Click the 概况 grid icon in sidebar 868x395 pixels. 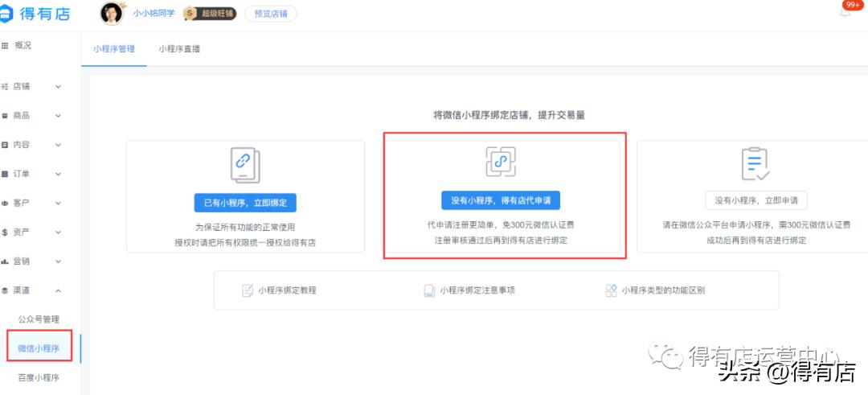[5, 46]
